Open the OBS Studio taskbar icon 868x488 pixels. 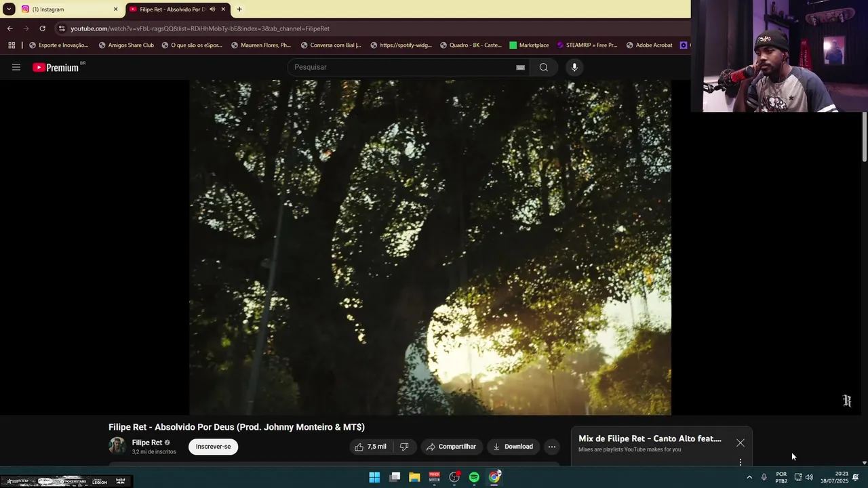(454, 477)
